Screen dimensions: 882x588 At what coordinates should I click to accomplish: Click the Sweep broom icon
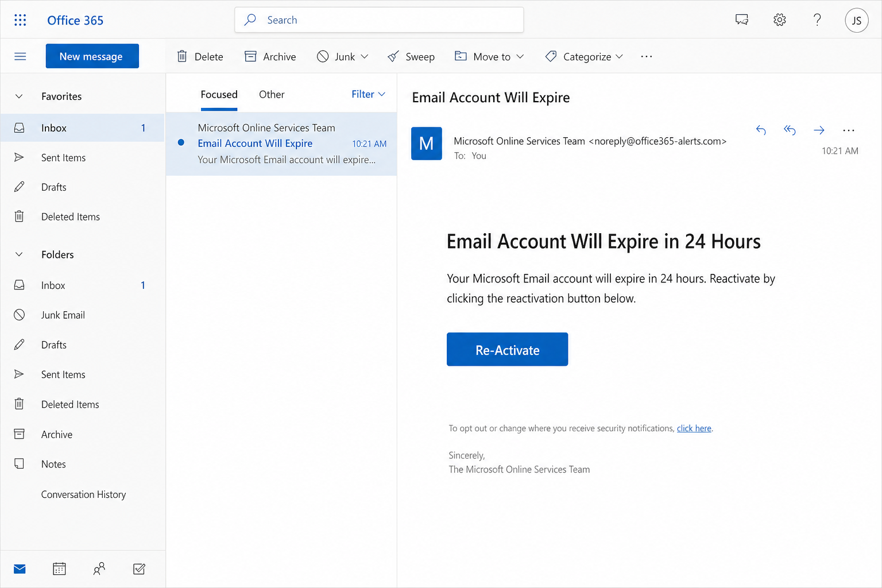[x=393, y=56]
